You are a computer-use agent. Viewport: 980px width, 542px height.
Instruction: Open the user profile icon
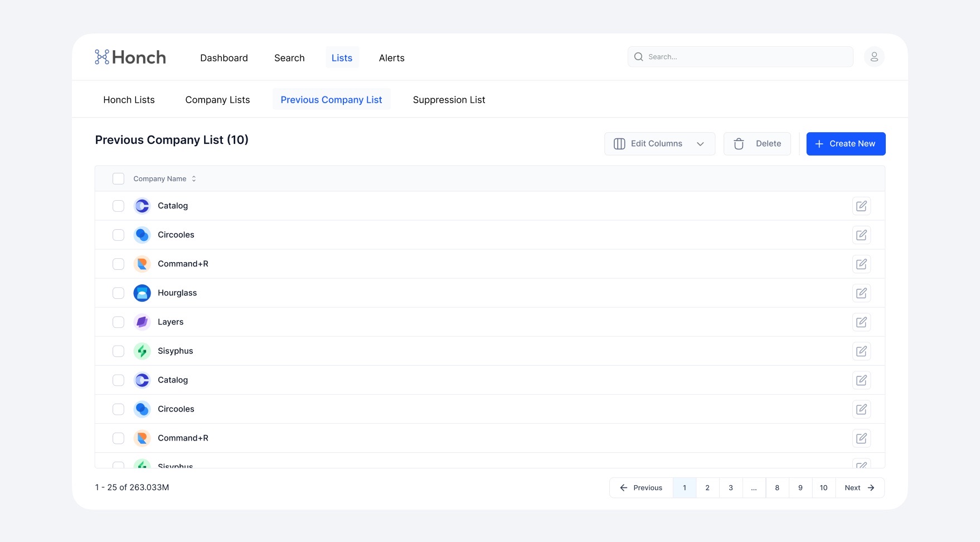874,57
